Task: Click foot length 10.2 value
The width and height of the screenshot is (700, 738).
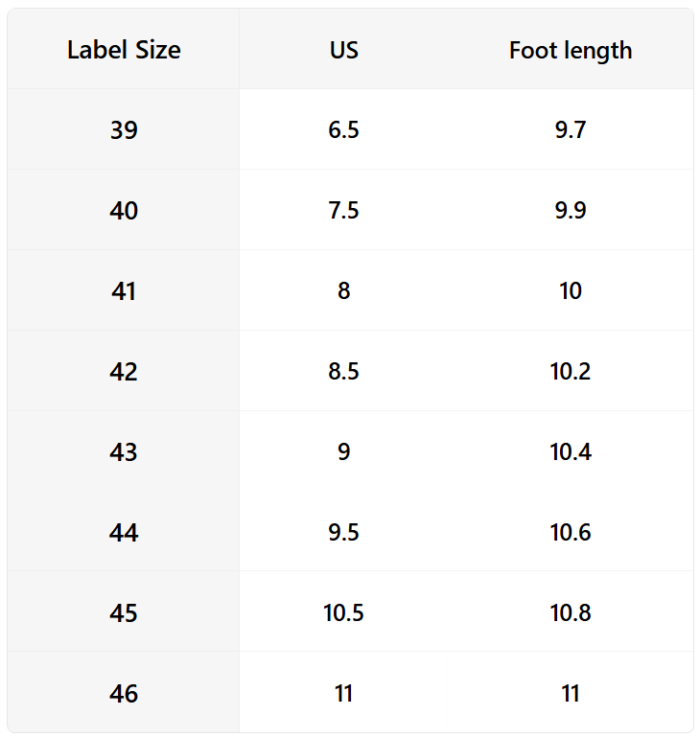Action: (x=571, y=371)
